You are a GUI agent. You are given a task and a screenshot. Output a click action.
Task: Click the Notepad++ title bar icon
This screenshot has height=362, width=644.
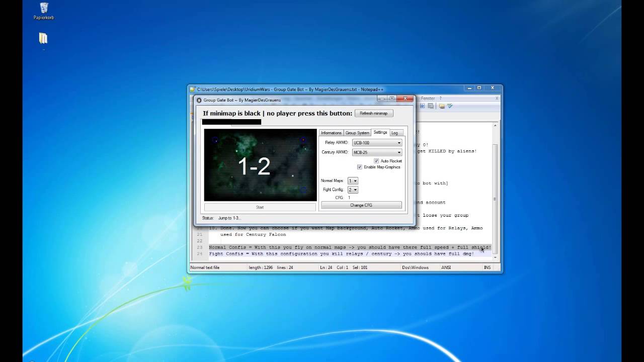coord(192,89)
